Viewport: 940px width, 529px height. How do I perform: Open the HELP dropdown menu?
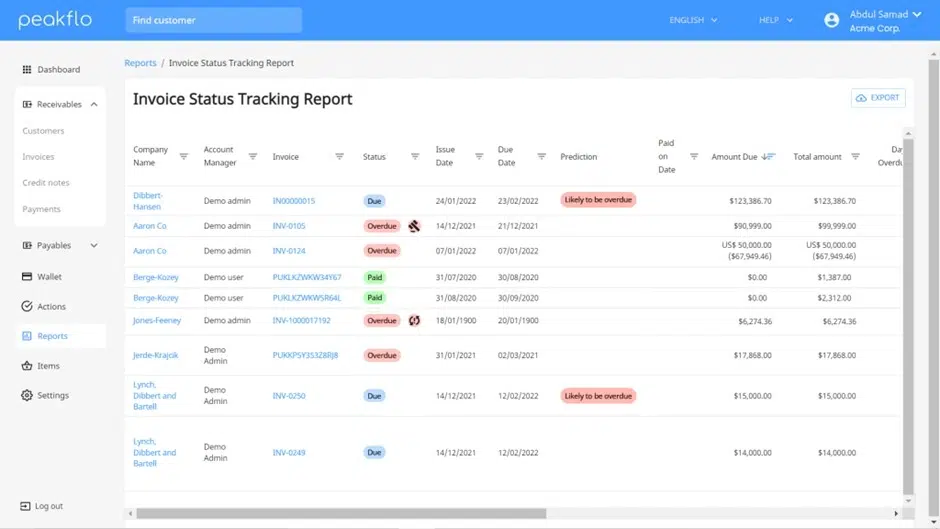(776, 20)
